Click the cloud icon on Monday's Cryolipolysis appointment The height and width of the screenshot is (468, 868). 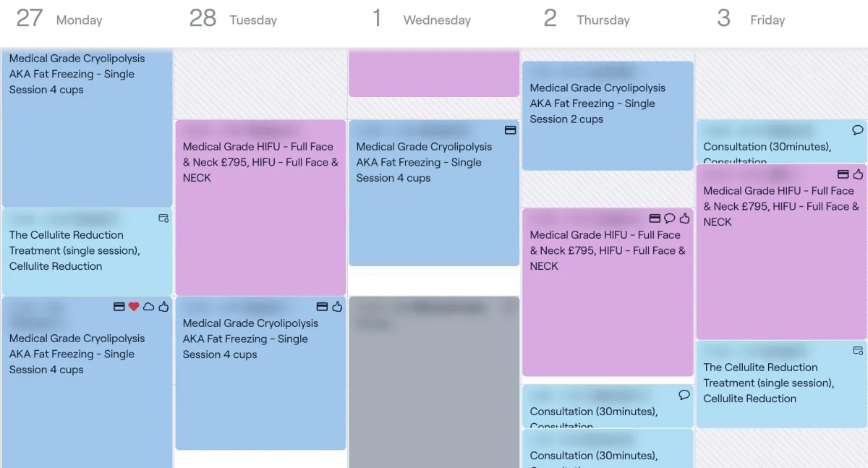[148, 307]
